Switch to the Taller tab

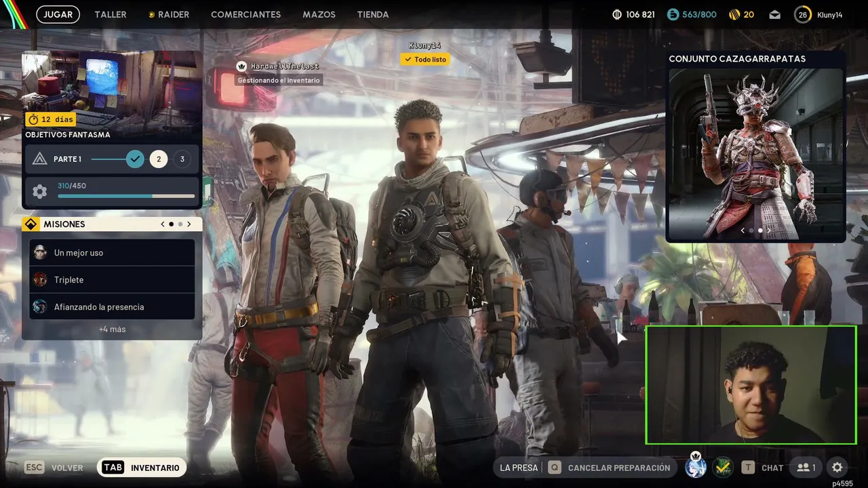click(111, 14)
